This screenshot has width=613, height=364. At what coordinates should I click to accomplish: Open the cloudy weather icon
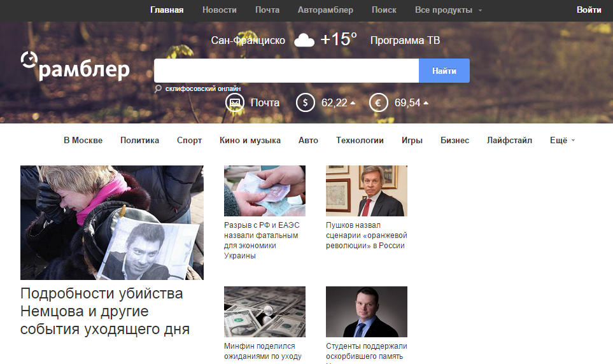[x=304, y=40]
